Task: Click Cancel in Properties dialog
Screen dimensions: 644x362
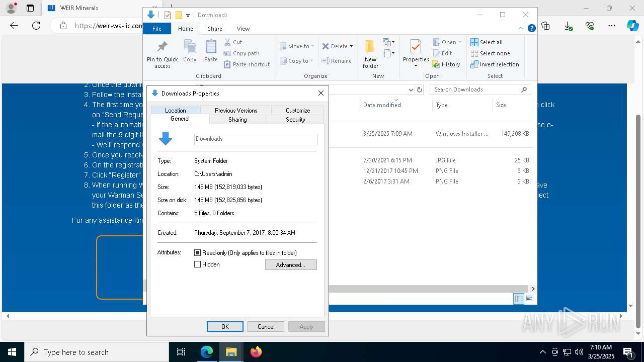Action: click(266, 326)
